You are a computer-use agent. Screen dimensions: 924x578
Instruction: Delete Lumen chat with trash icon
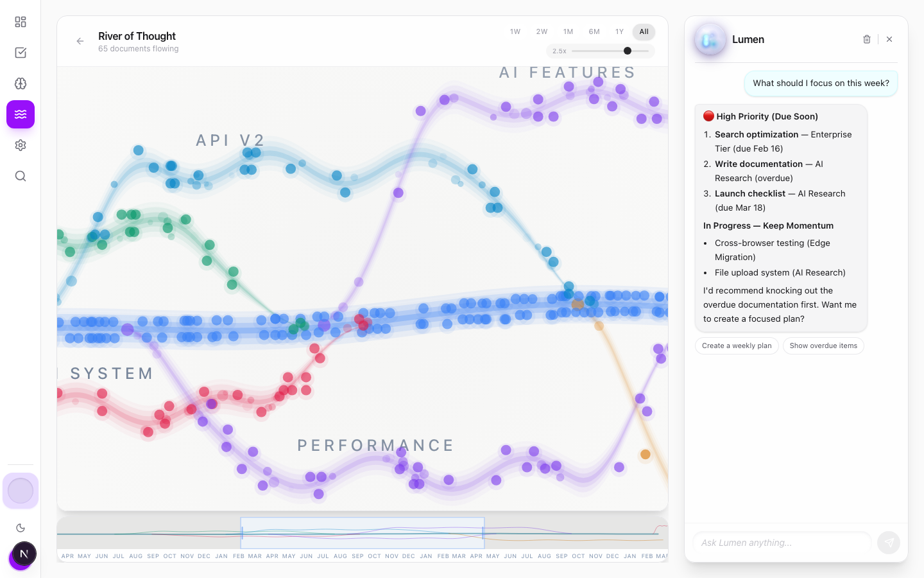pos(867,39)
